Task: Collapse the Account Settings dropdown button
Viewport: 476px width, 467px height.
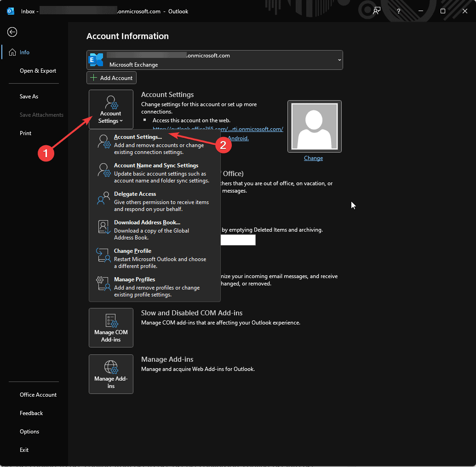Action: [111, 109]
